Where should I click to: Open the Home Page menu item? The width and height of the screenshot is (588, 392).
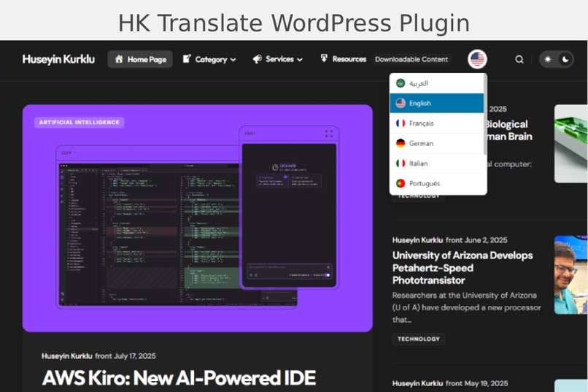[x=140, y=59]
